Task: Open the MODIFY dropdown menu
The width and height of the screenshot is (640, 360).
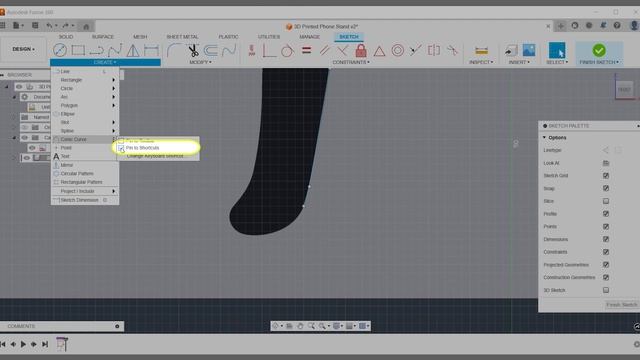Action: point(200,62)
